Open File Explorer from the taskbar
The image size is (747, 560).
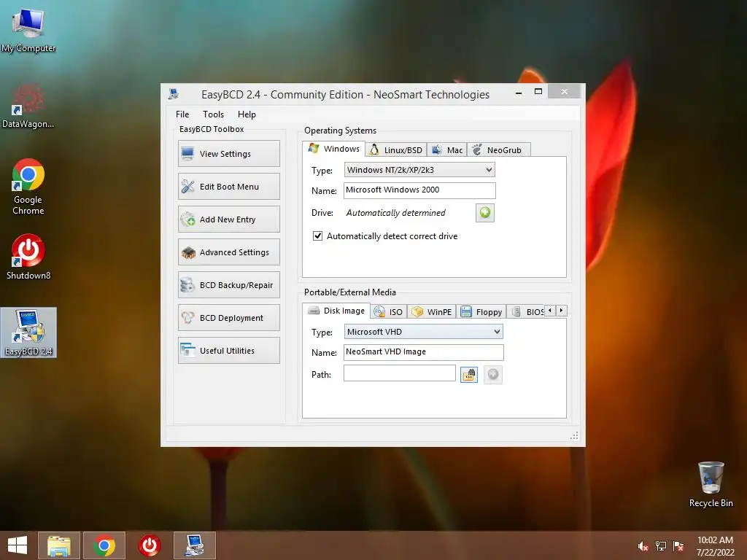(59, 545)
